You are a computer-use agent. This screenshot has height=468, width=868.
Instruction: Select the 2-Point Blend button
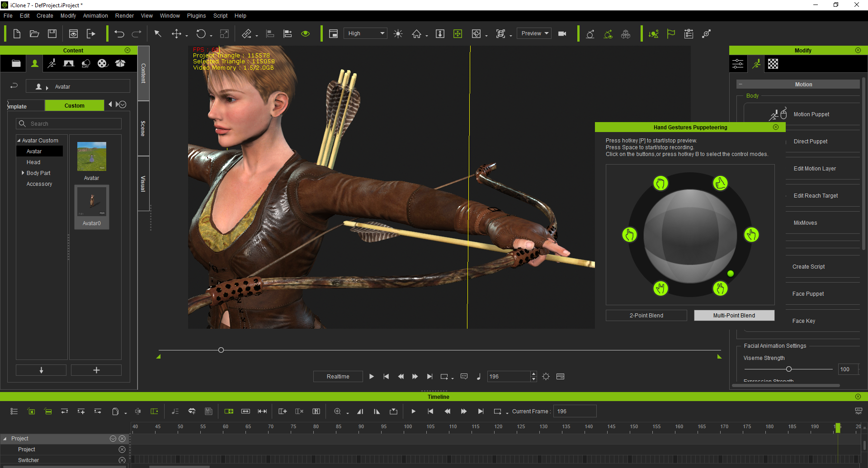pyautogui.click(x=646, y=315)
